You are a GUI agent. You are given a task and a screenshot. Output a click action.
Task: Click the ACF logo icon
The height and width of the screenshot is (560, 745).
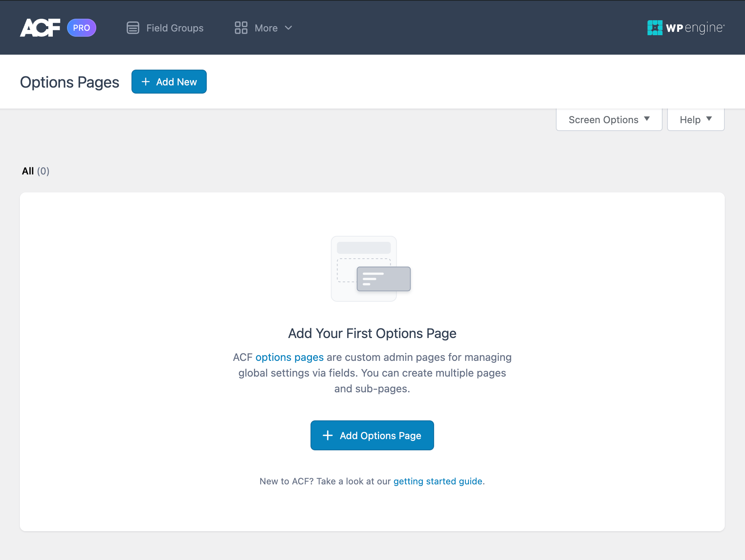pos(40,27)
